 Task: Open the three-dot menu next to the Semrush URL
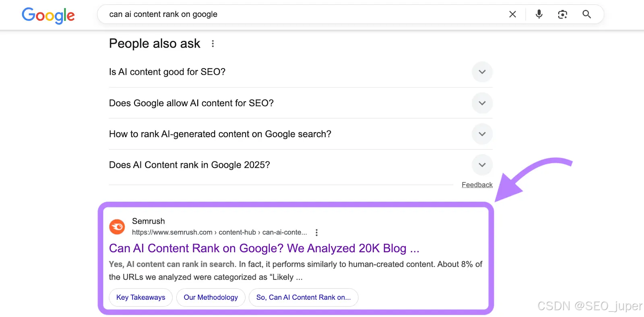pos(317,233)
